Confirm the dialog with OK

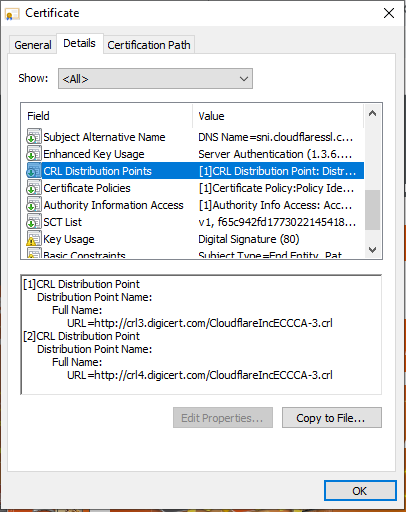pyautogui.click(x=360, y=491)
